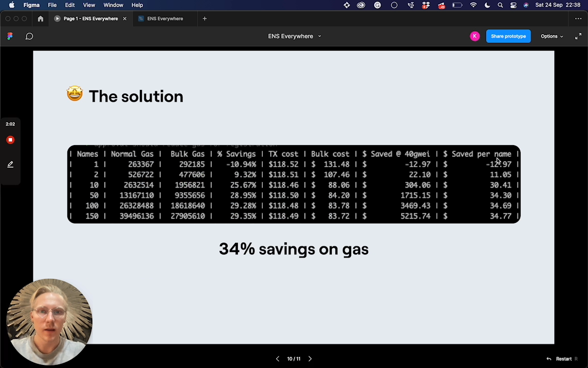Add a new tab with the plus button
The width and height of the screenshot is (588, 368).
(x=205, y=18)
